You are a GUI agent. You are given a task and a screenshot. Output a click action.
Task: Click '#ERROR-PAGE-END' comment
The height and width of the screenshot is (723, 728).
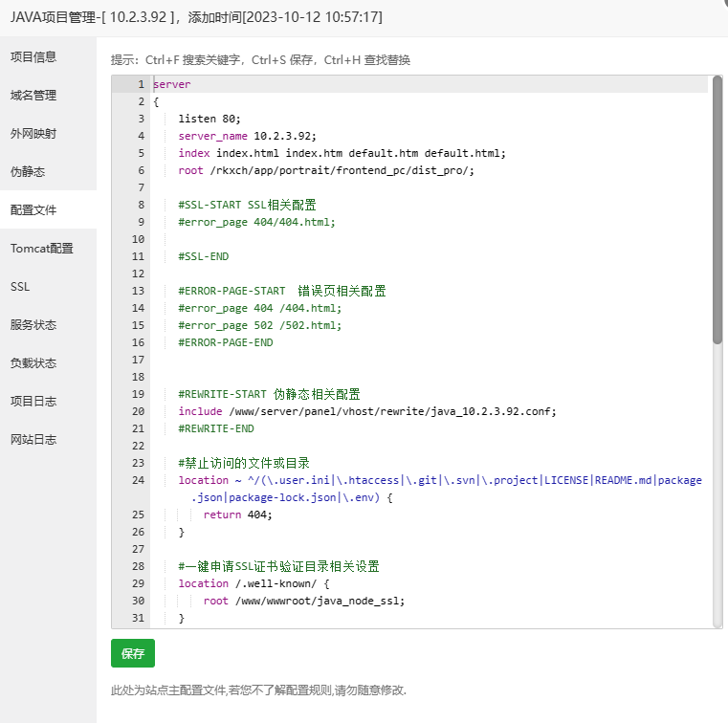tap(226, 342)
